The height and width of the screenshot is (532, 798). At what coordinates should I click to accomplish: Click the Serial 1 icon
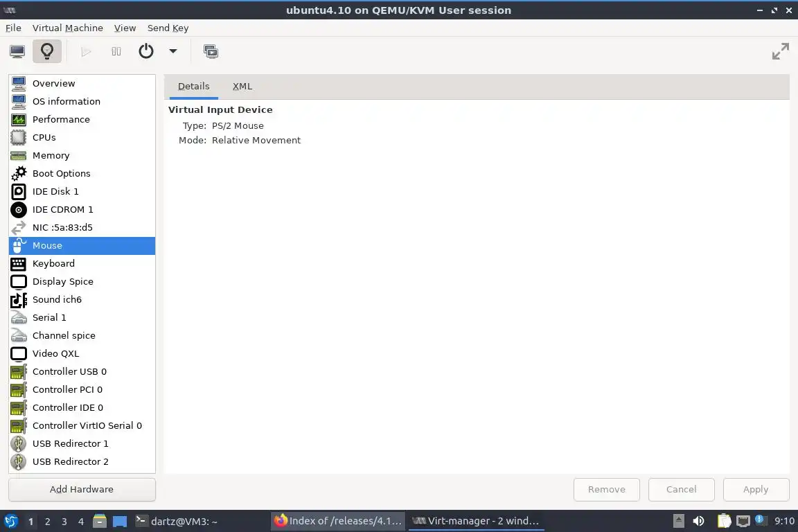pos(18,318)
